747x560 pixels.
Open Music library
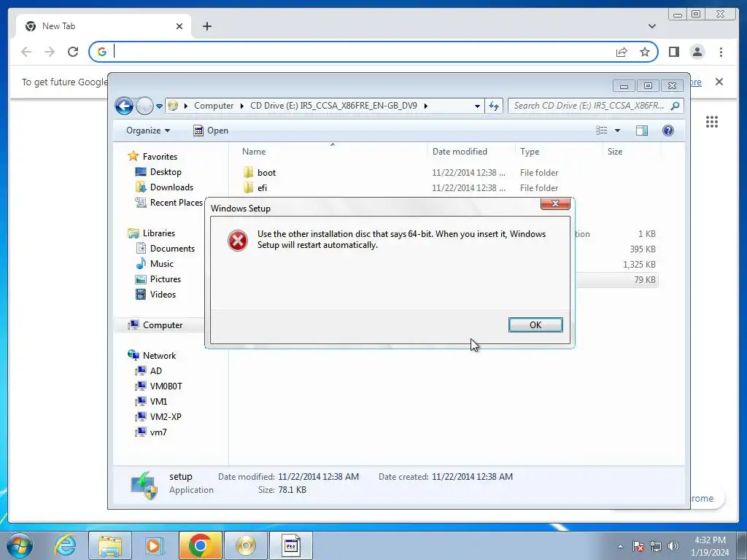[161, 263]
